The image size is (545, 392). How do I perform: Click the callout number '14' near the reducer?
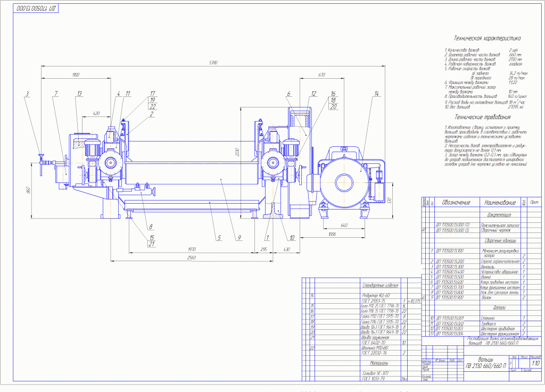[x=376, y=94]
